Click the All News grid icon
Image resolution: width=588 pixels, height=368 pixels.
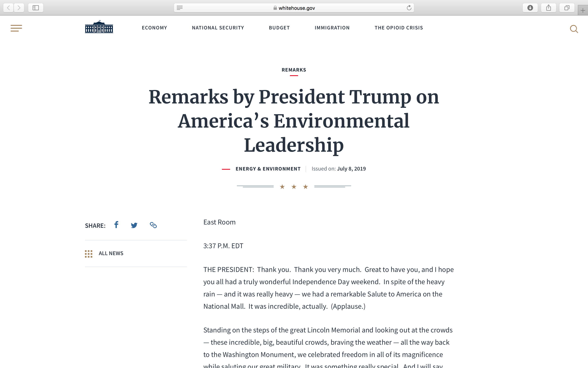click(x=88, y=254)
